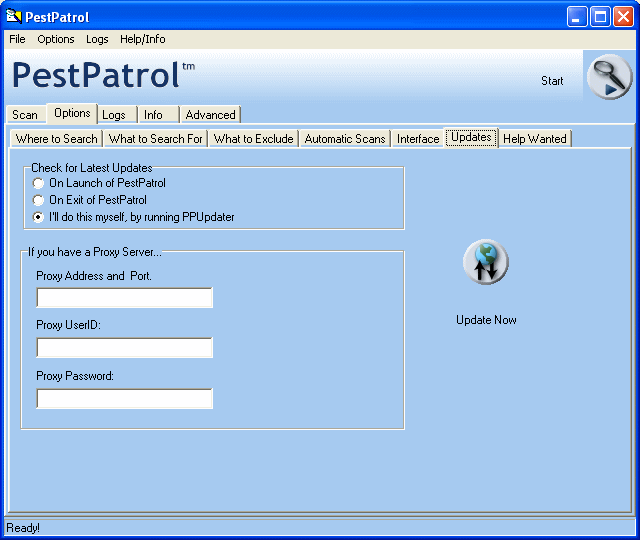Switch to the Advanced tab
Image resolution: width=640 pixels, height=540 pixels.
tap(211, 115)
